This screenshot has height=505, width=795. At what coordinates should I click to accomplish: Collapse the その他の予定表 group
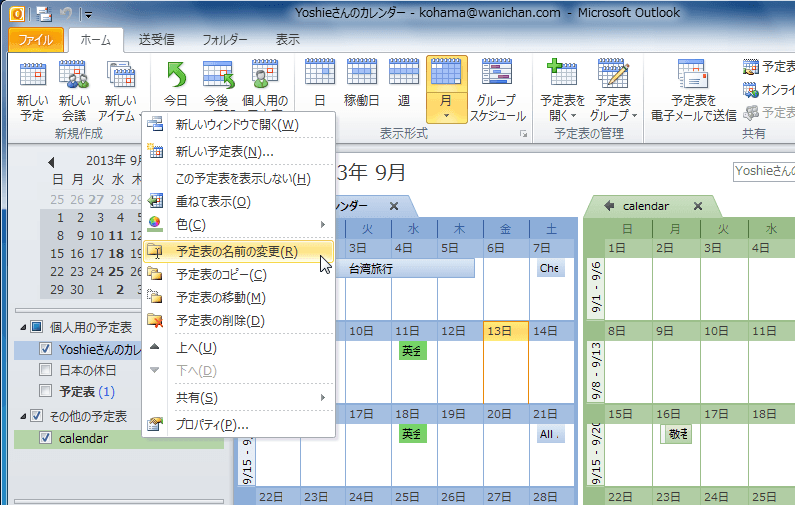click(23, 417)
